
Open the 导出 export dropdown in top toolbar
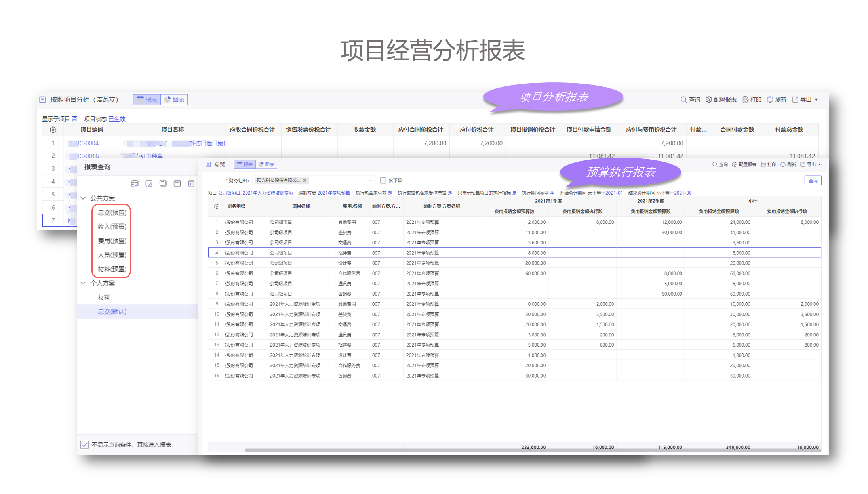[x=806, y=99]
